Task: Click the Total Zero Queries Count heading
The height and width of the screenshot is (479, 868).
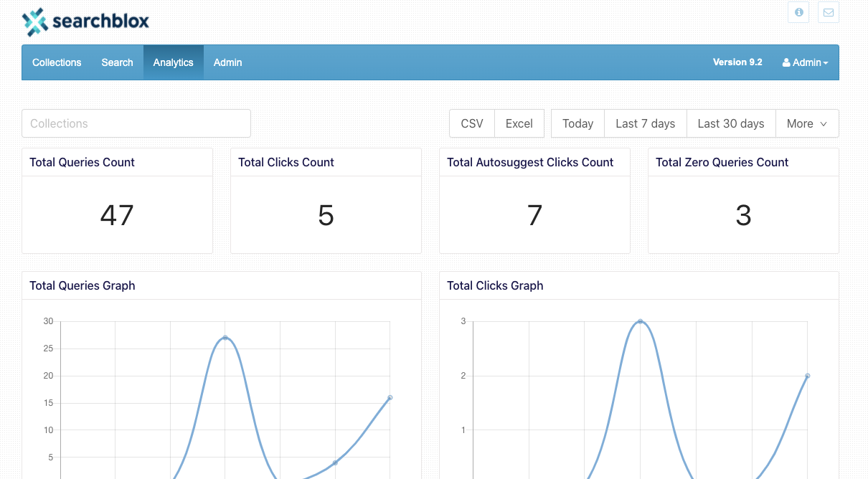Action: [x=722, y=162]
